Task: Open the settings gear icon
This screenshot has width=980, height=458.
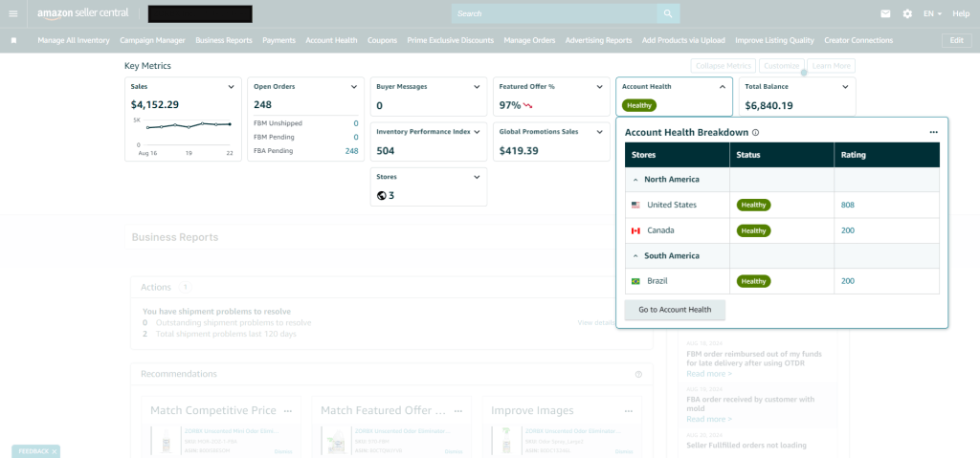Action: (907, 13)
